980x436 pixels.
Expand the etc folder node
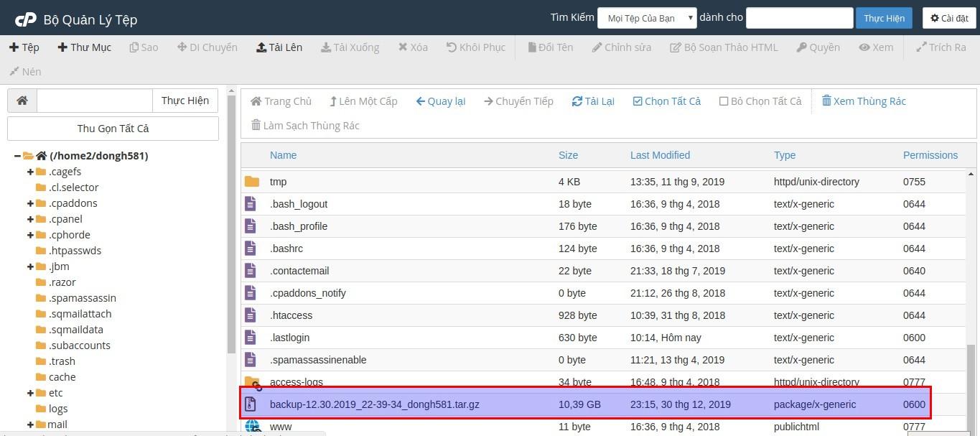click(x=31, y=393)
